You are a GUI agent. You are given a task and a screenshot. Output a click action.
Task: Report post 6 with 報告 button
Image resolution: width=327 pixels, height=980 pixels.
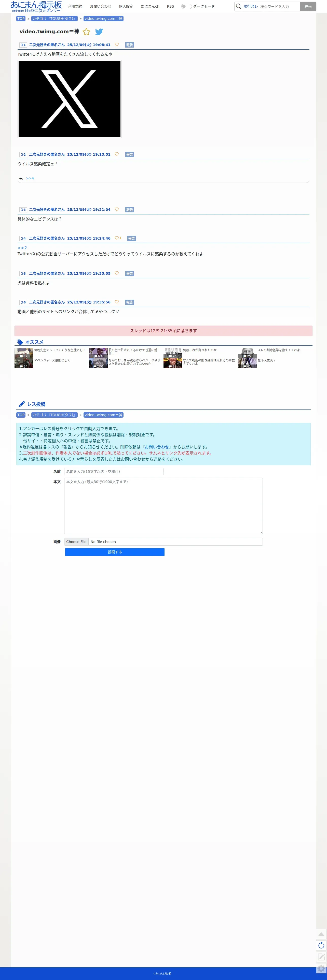point(130,302)
